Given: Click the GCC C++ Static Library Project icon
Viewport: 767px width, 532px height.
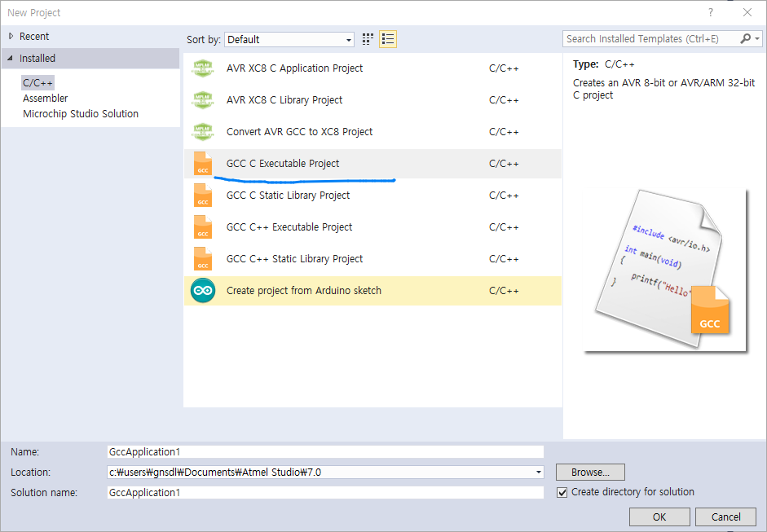Looking at the screenshot, I should [202, 258].
